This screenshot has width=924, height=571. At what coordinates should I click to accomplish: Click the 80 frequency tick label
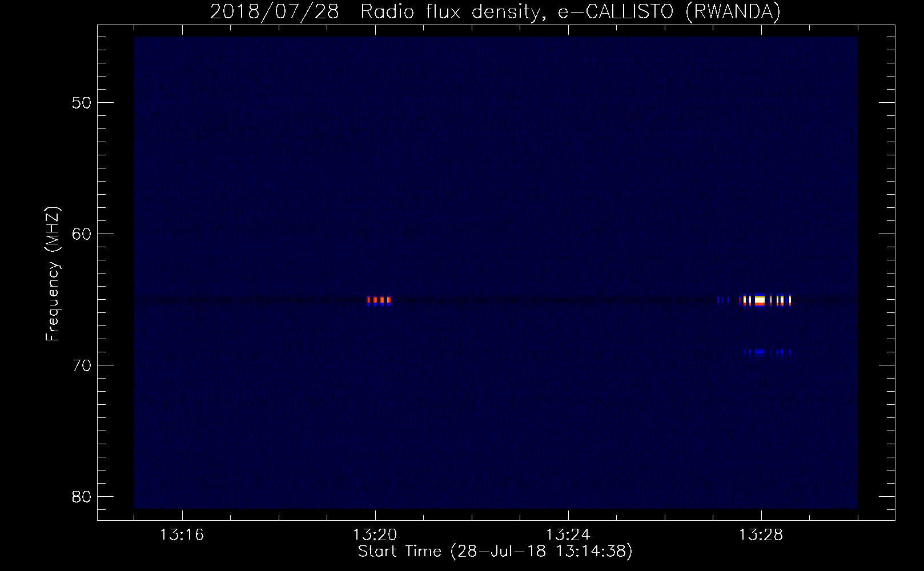point(82,497)
